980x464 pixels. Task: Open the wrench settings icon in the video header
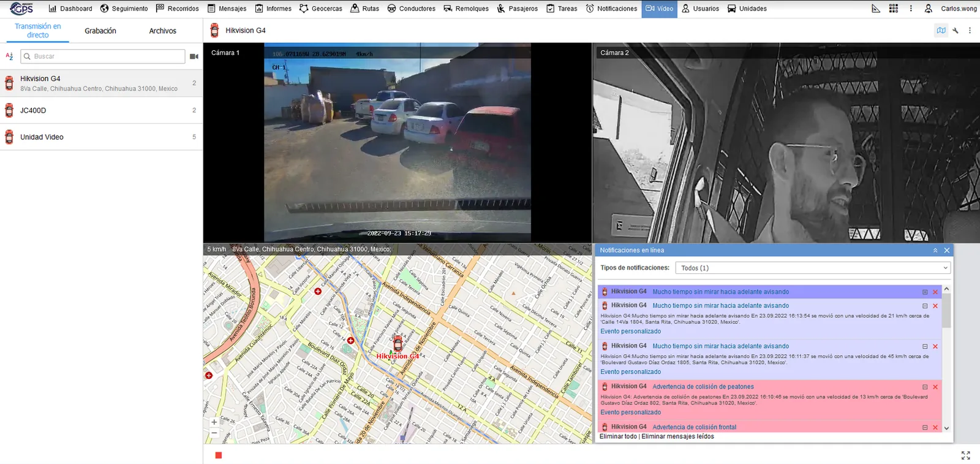coord(956,30)
